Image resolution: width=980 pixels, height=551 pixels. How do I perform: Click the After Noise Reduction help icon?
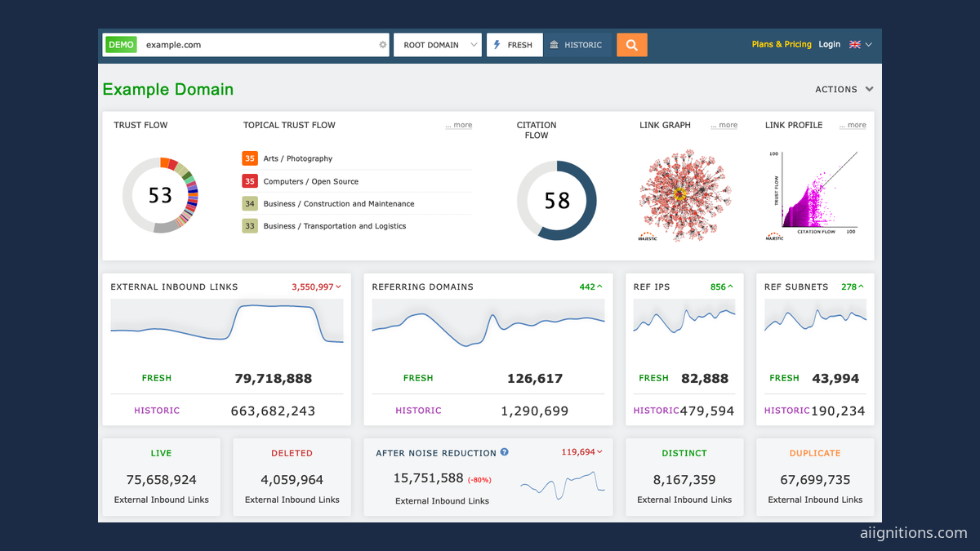tap(505, 452)
